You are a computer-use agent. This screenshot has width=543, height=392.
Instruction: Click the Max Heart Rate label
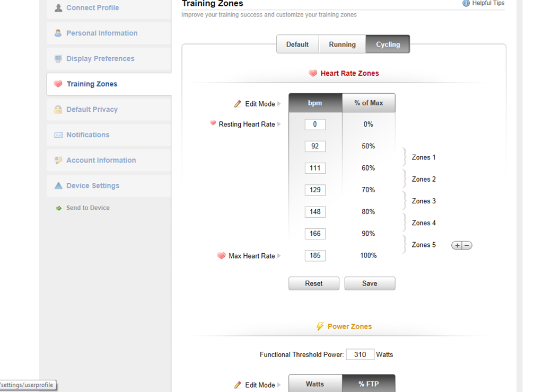tap(252, 256)
